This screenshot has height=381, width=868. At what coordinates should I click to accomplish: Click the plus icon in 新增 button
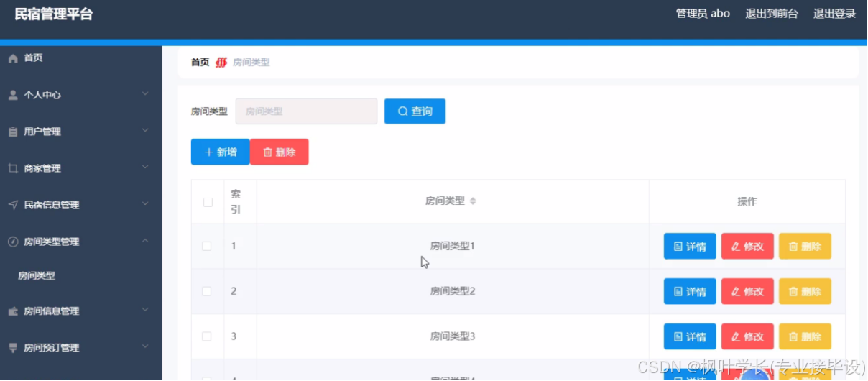coord(209,152)
